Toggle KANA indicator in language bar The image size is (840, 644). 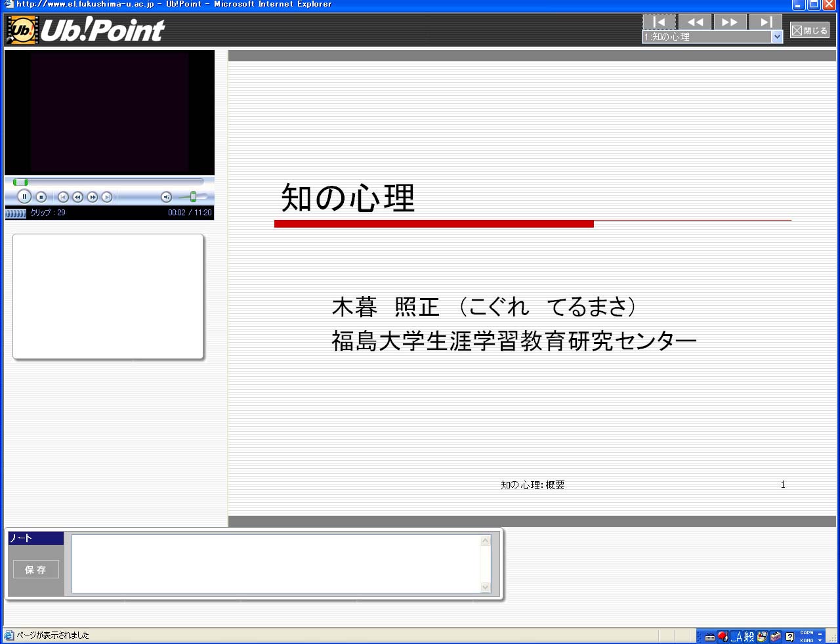(x=807, y=640)
